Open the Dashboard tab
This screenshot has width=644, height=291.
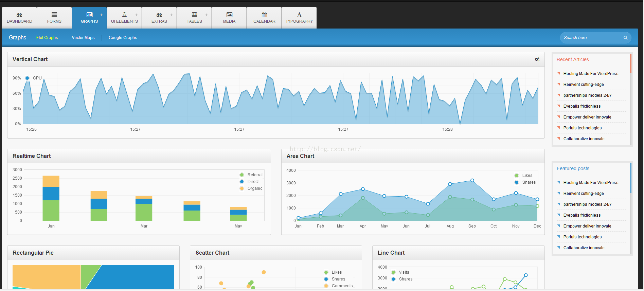click(19, 18)
